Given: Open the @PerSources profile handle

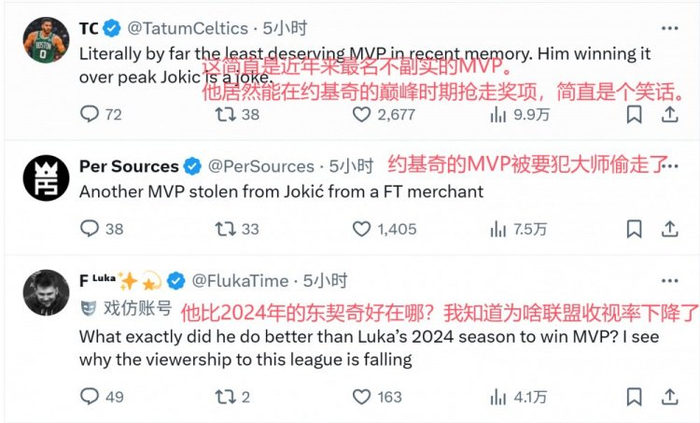Looking at the screenshot, I should (x=258, y=166).
